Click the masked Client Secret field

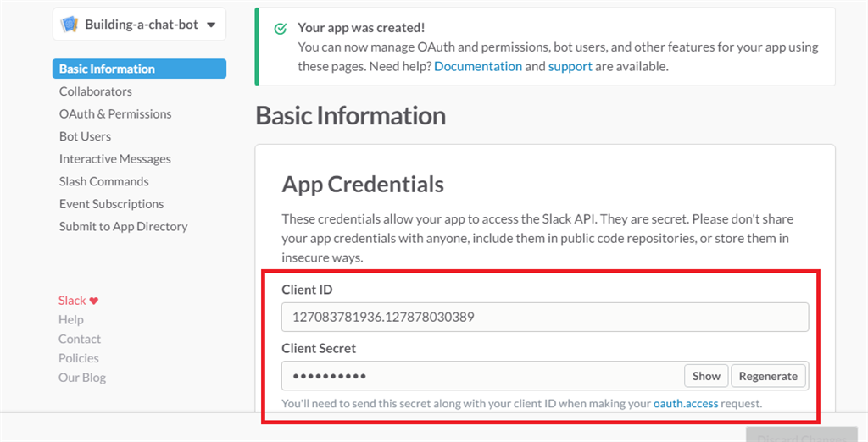483,376
